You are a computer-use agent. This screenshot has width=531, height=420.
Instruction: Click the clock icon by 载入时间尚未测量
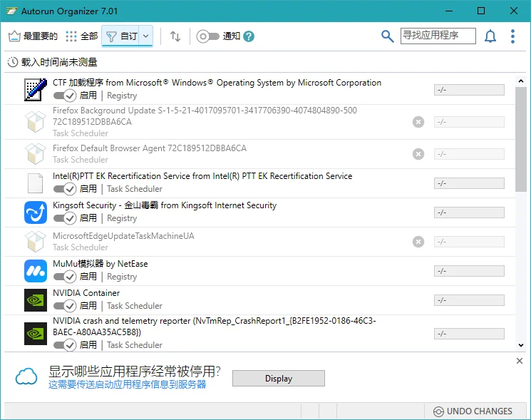(x=13, y=62)
